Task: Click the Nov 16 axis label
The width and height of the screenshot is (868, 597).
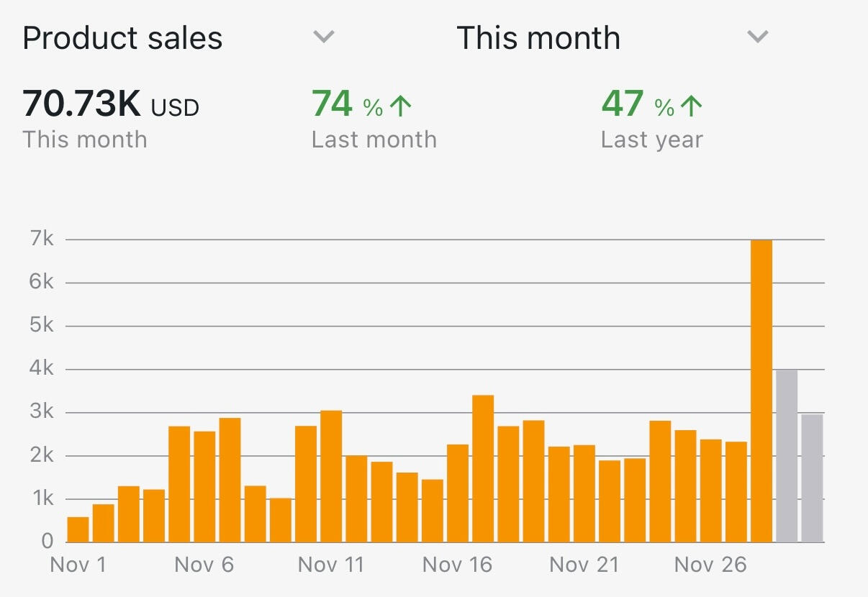Action: coord(457,565)
